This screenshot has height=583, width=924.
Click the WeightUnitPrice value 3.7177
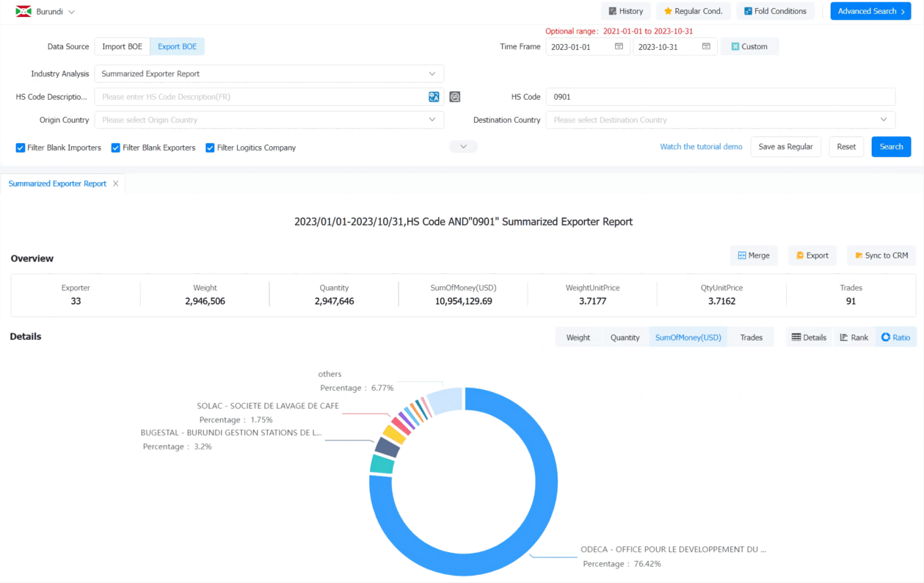pos(592,301)
